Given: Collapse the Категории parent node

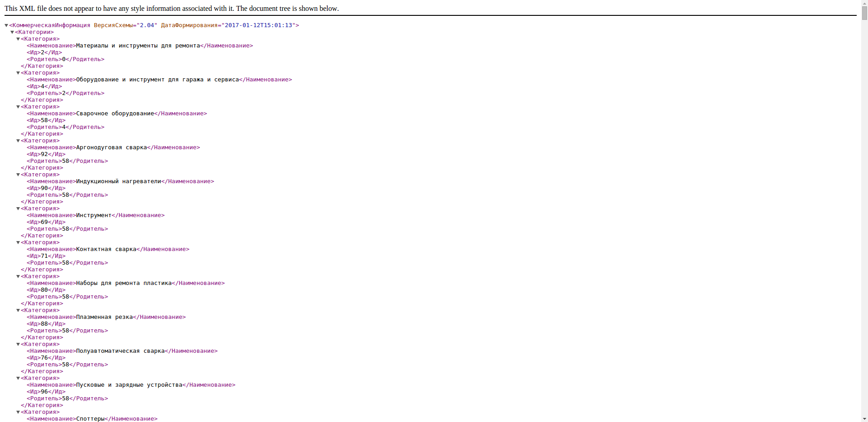Looking at the screenshot, I should [x=12, y=32].
